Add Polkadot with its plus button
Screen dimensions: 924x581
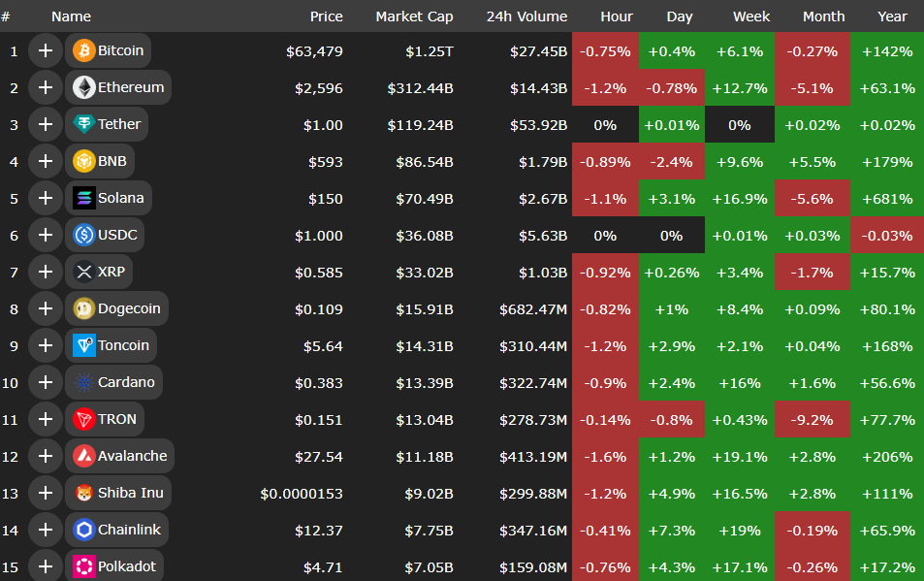click(45, 566)
